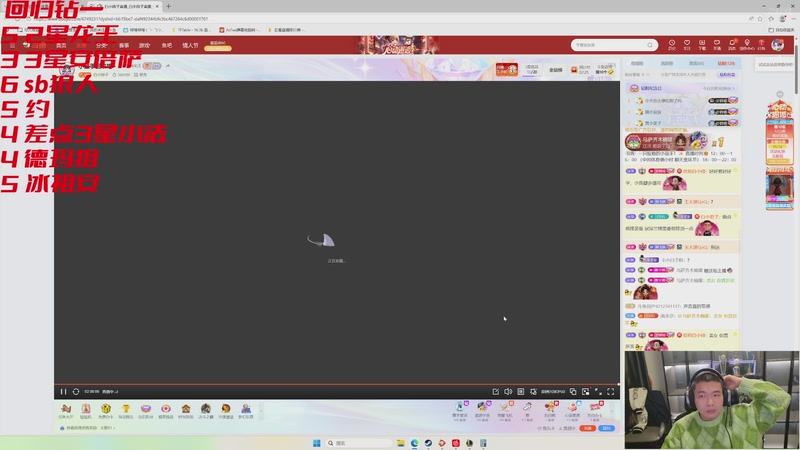The width and height of the screenshot is (800, 450).
Task: Open the red house promo widget on right
Action: 779,133
